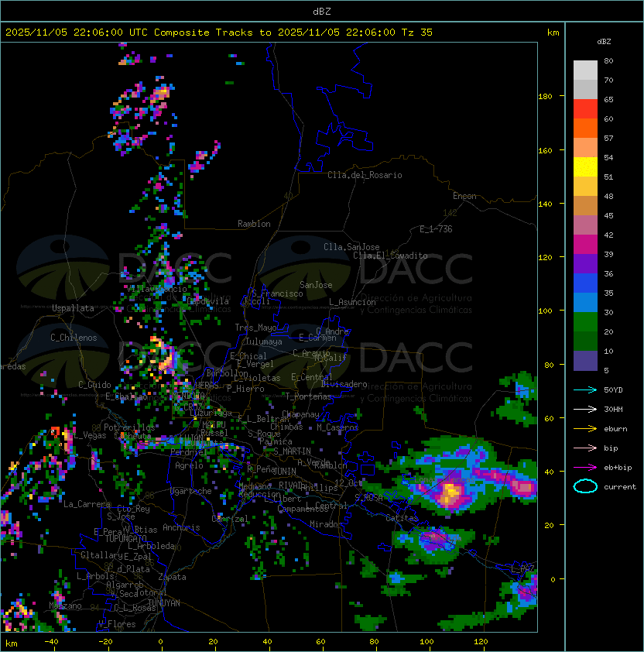Screen dimensions: 644x652
Task: Click the 0 km tick on right axis
Action: pyautogui.click(x=553, y=580)
